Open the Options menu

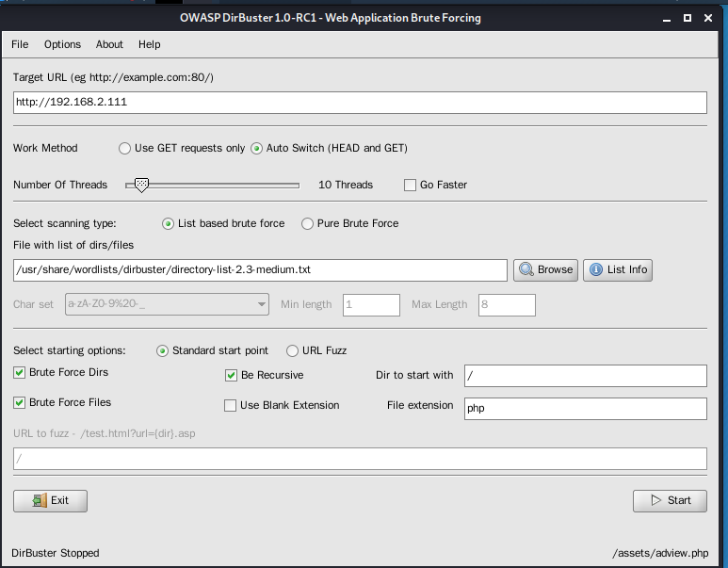[x=62, y=44]
